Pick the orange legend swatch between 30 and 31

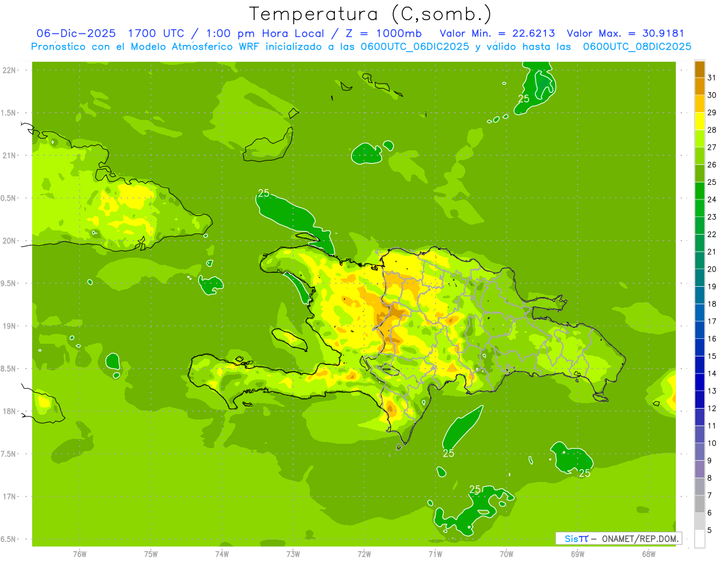click(699, 86)
